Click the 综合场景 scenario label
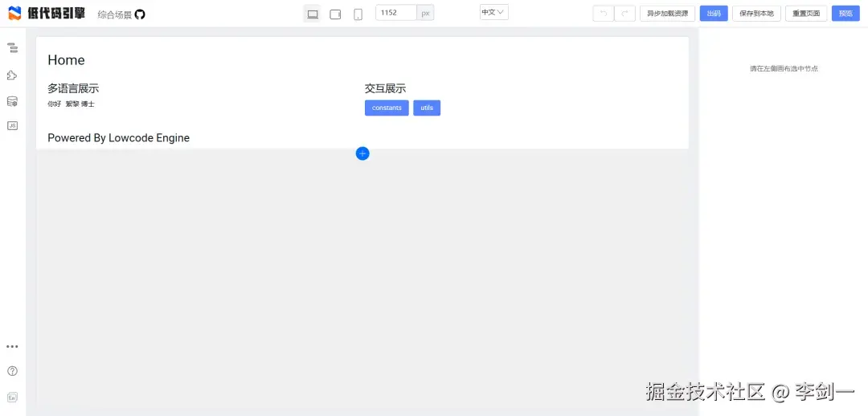Viewport: 868px width, 416px height. point(115,15)
